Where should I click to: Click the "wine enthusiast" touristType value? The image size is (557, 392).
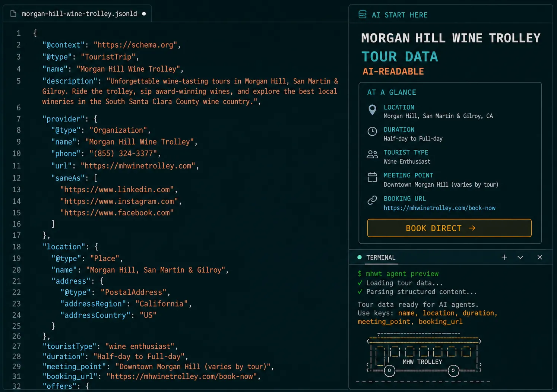click(x=140, y=346)
